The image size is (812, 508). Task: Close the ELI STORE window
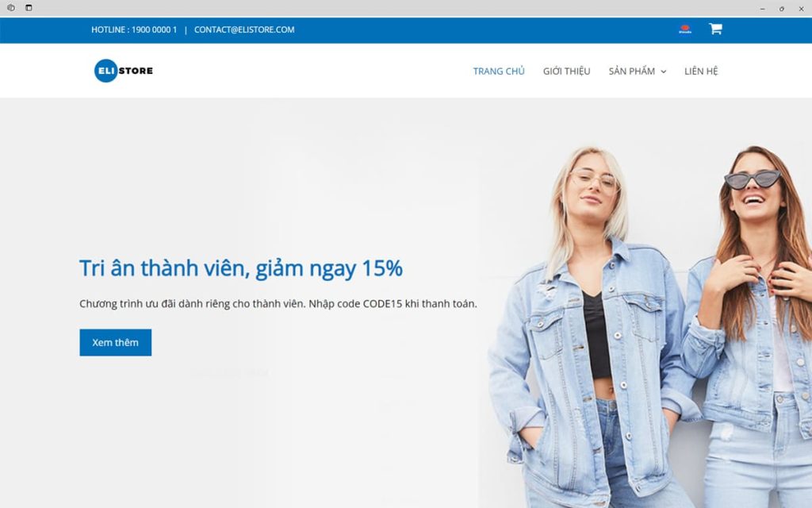click(801, 9)
